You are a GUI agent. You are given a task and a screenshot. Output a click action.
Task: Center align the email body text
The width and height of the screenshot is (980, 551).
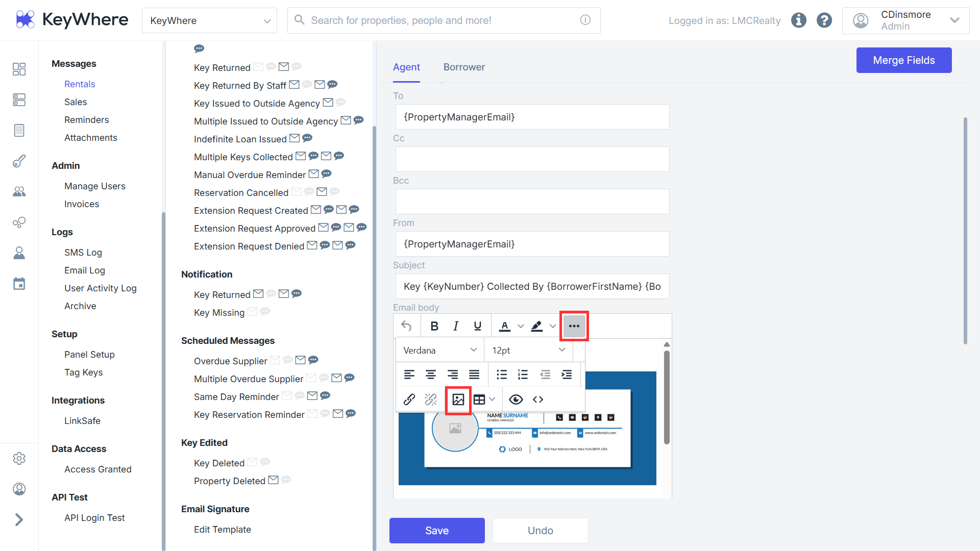[431, 374]
